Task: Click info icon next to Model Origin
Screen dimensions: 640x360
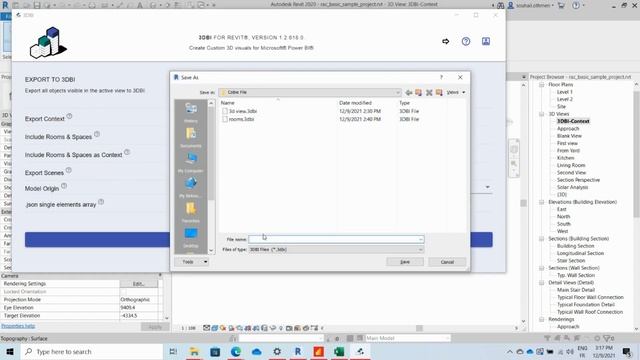Action: (64, 186)
